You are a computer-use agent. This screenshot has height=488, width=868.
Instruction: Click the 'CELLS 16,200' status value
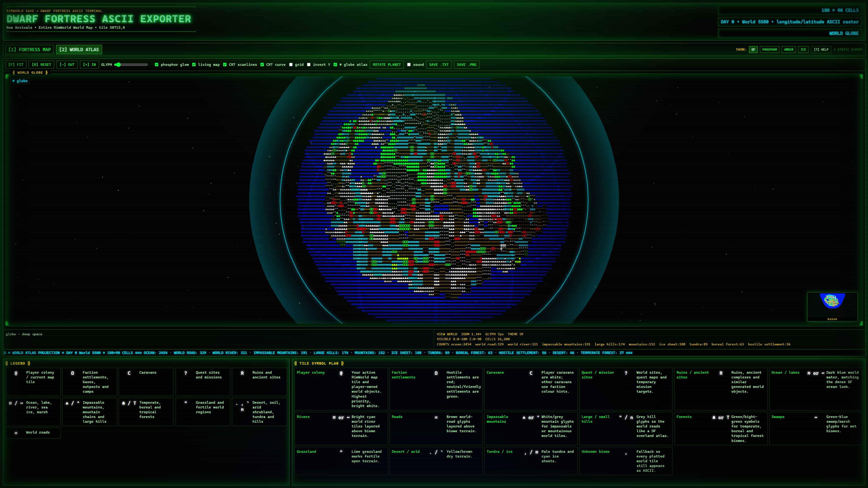(497, 339)
